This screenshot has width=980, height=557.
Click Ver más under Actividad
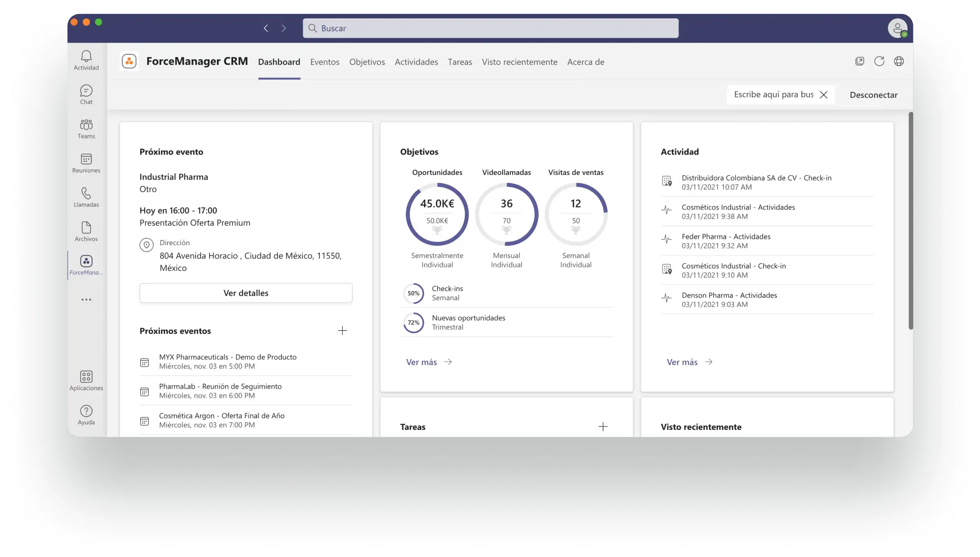[x=689, y=362]
